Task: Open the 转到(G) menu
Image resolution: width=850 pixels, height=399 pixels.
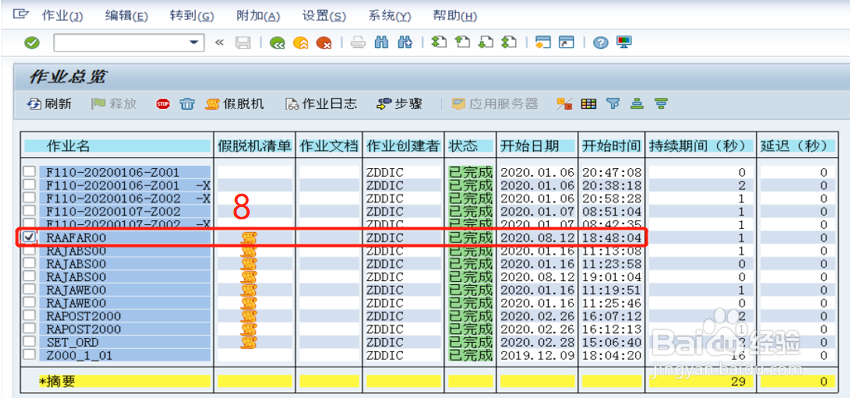Action: (x=192, y=16)
